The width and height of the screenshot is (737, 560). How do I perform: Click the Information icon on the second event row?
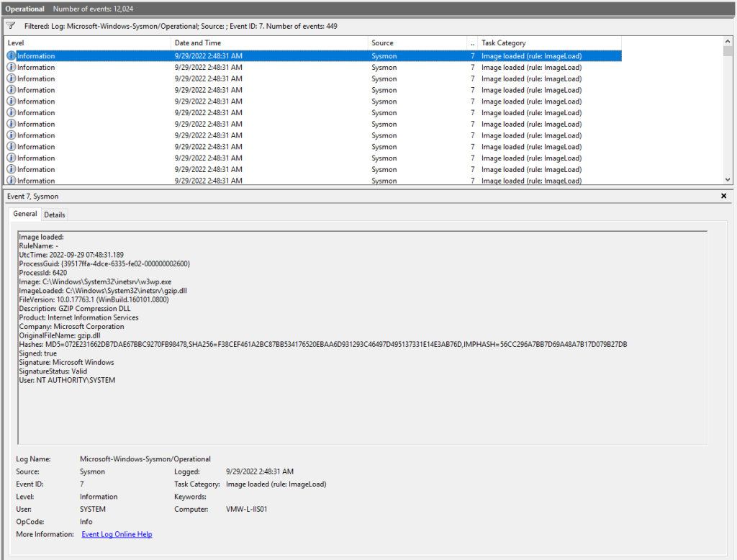click(11, 67)
